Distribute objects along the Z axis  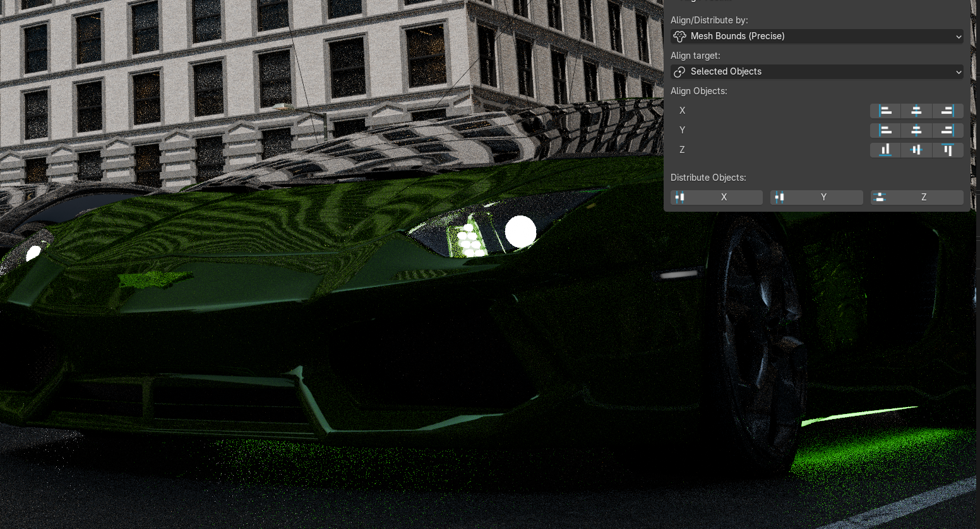[916, 198]
